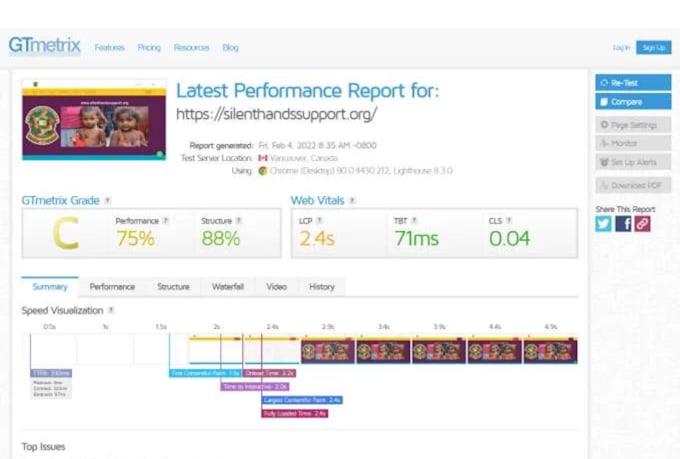Click the Canada flag icon
The image size is (680, 459).
pos(263,158)
